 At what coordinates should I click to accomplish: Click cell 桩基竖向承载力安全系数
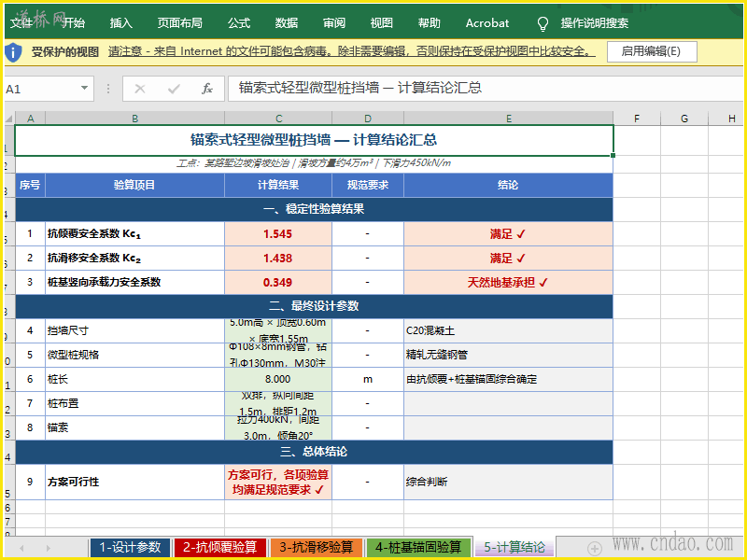click(134, 283)
